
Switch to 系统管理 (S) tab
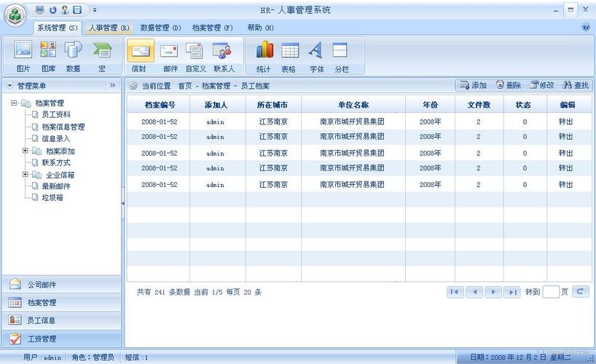(x=58, y=28)
